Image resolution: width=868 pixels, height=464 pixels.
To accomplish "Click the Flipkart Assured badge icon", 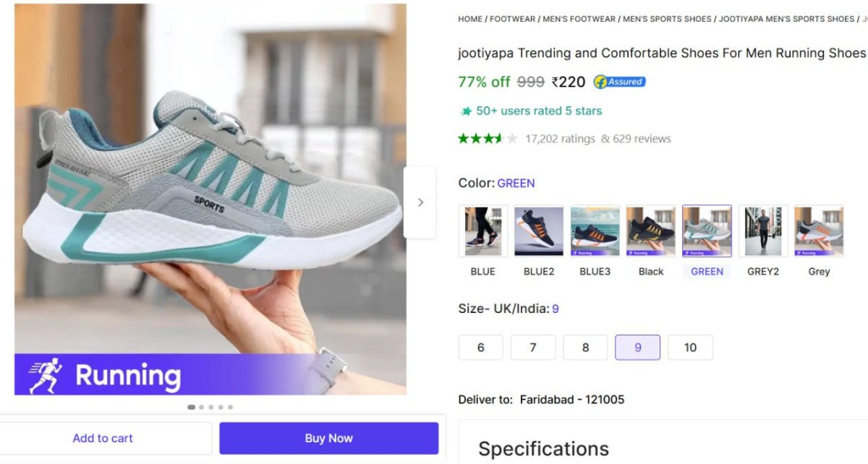I will click(619, 82).
